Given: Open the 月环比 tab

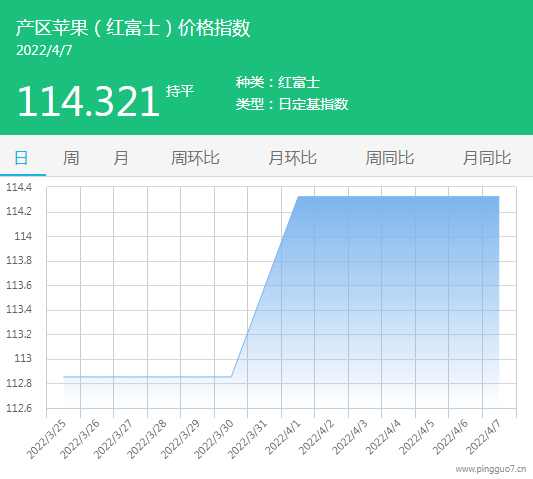Looking at the screenshot, I should [292, 158].
